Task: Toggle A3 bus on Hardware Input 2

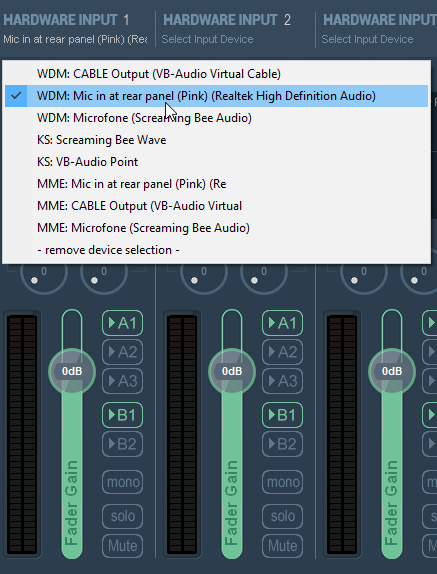Action: [282, 381]
